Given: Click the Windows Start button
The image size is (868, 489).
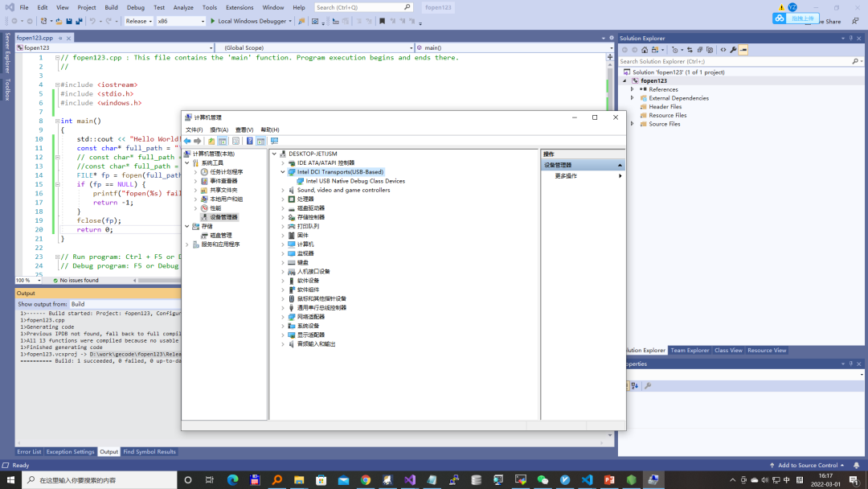Looking at the screenshot, I should (10, 479).
